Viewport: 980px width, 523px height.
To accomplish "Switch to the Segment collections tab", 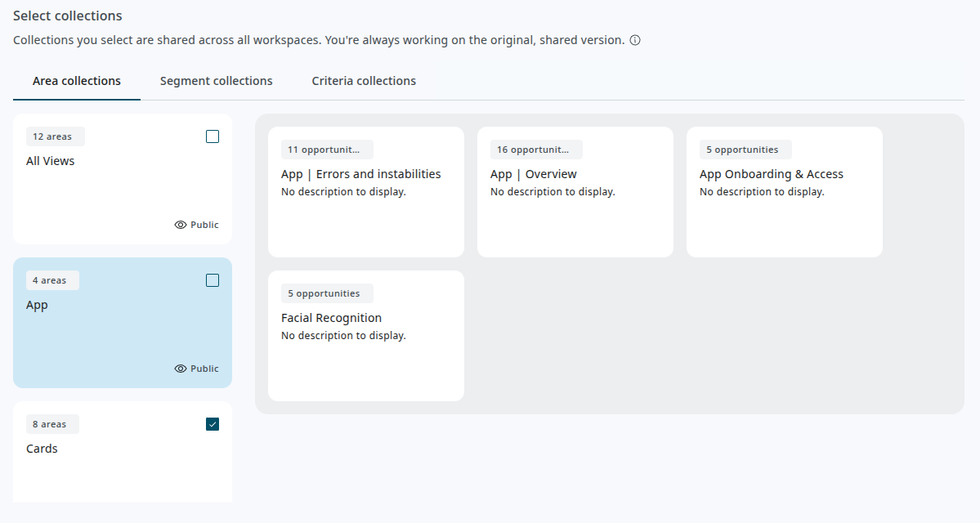I will (216, 81).
